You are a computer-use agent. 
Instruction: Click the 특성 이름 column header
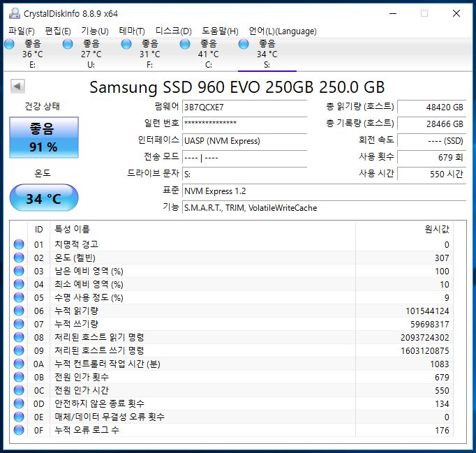point(202,229)
